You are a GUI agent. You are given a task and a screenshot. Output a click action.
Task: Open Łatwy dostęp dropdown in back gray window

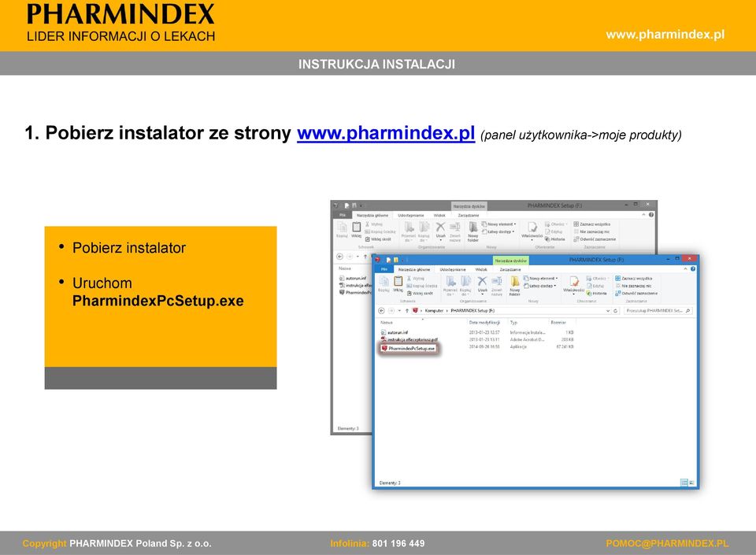[498, 231]
